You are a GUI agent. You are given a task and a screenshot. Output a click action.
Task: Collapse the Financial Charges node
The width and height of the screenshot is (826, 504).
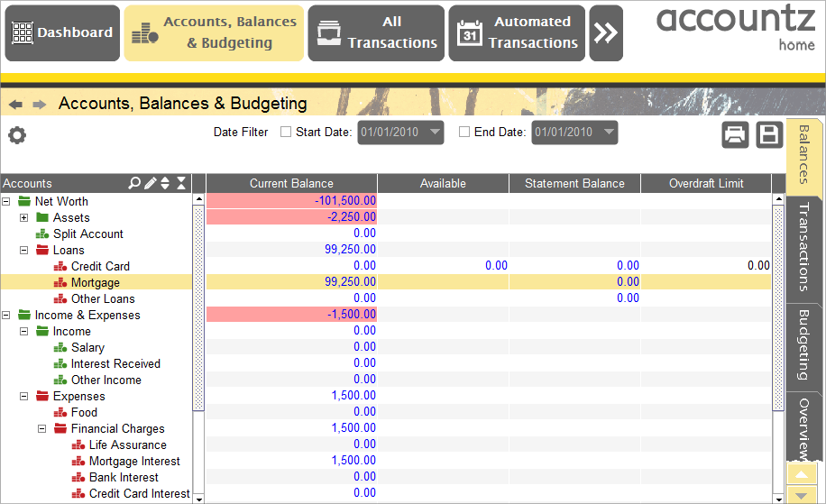coord(42,428)
